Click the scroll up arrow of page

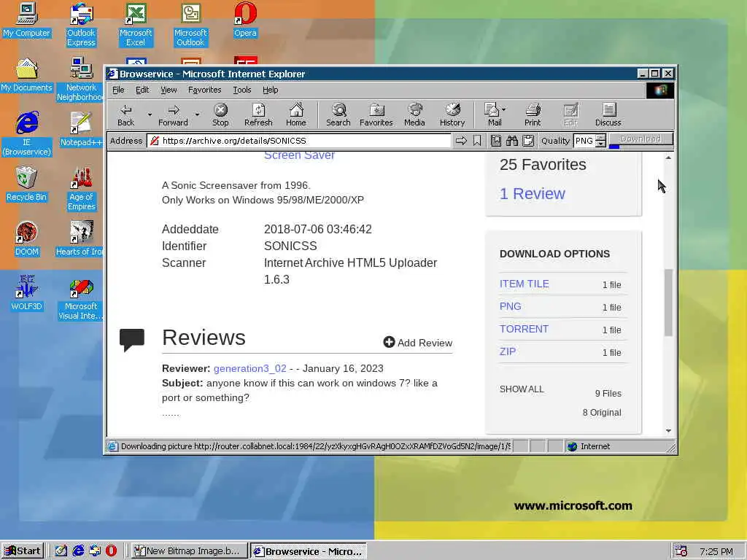668,157
